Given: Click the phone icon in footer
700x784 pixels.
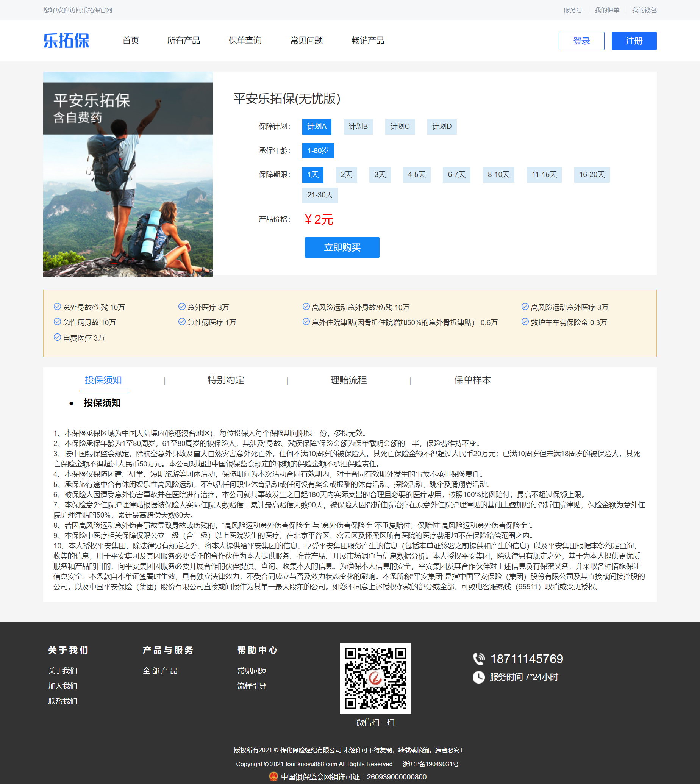Looking at the screenshot, I should pyautogui.click(x=478, y=659).
